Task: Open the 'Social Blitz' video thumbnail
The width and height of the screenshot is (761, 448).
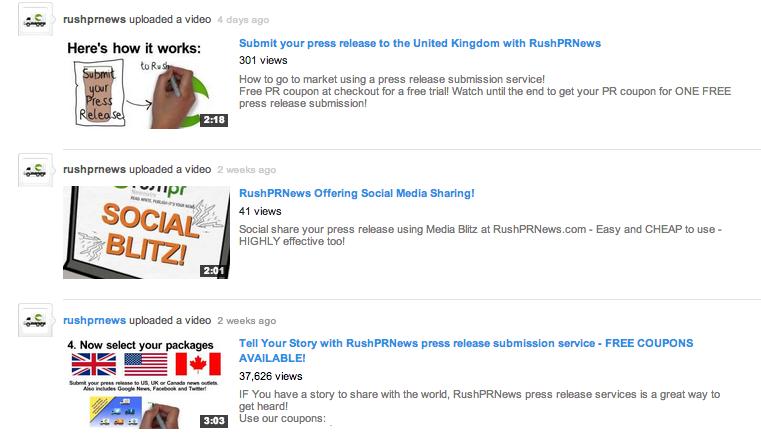Action: [146, 232]
